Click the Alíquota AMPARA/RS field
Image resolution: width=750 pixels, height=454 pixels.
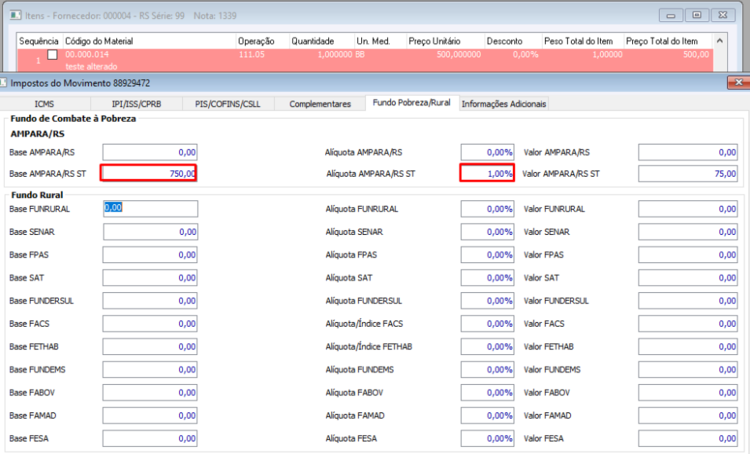click(487, 153)
